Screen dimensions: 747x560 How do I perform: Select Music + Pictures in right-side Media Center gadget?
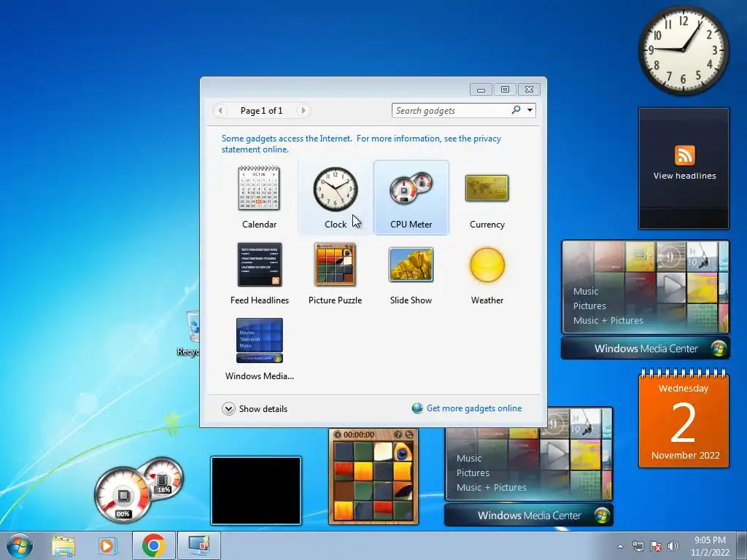coord(608,321)
